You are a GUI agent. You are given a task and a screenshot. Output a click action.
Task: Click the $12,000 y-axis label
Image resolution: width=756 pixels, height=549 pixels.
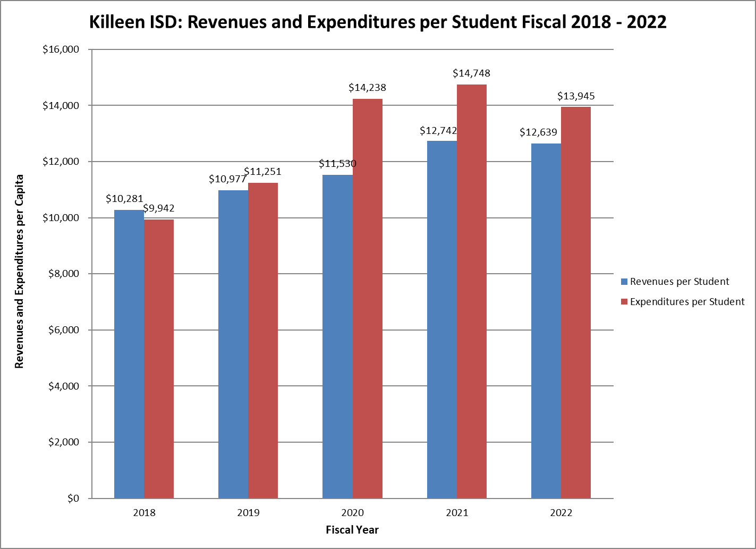[x=61, y=162]
